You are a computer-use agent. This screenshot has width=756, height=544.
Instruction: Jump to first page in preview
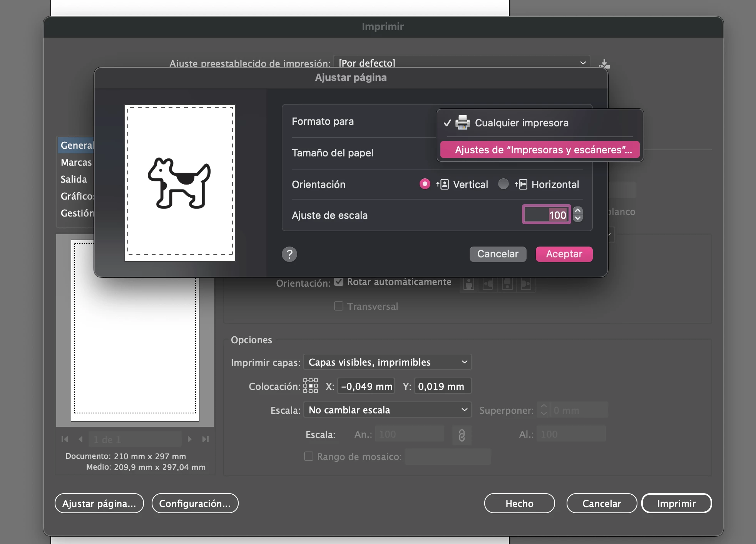65,439
